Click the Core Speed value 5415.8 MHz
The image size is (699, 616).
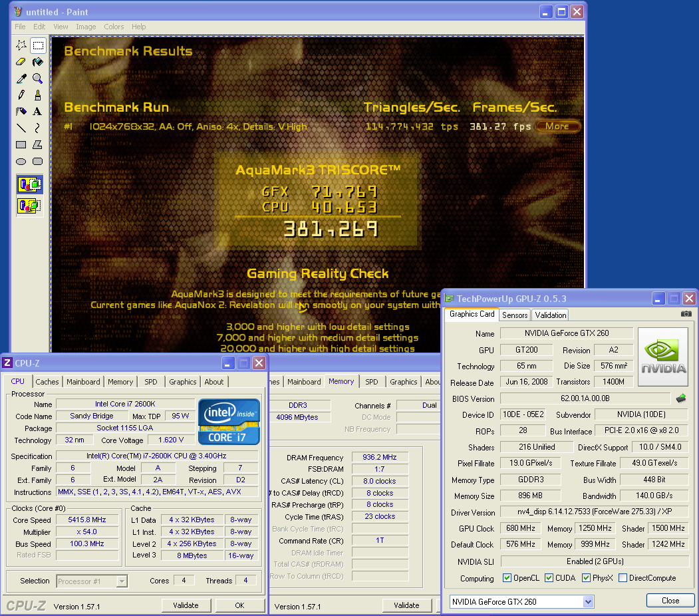pos(87,520)
